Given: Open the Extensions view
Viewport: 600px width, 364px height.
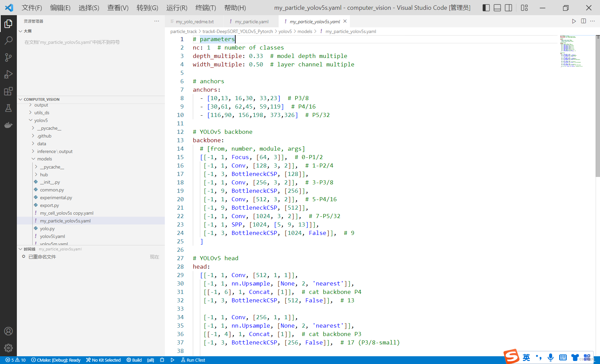Looking at the screenshot, I should coord(8,91).
